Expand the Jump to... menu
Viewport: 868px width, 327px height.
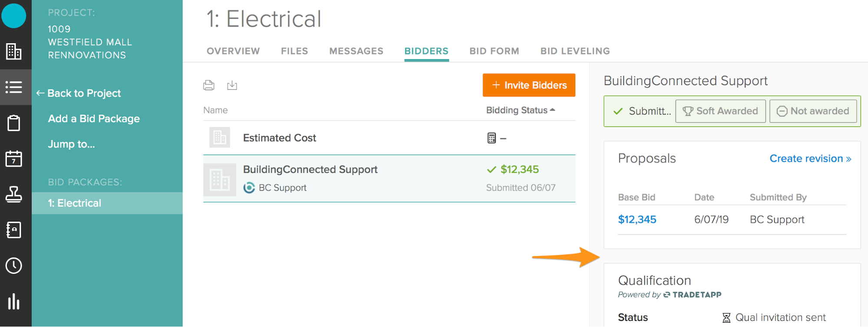pos(71,144)
